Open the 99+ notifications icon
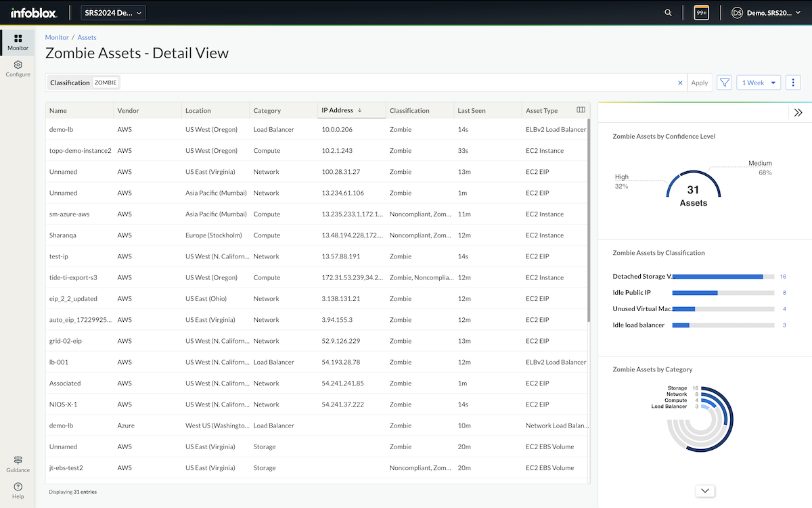Viewport: 812px width, 508px height. (701, 13)
